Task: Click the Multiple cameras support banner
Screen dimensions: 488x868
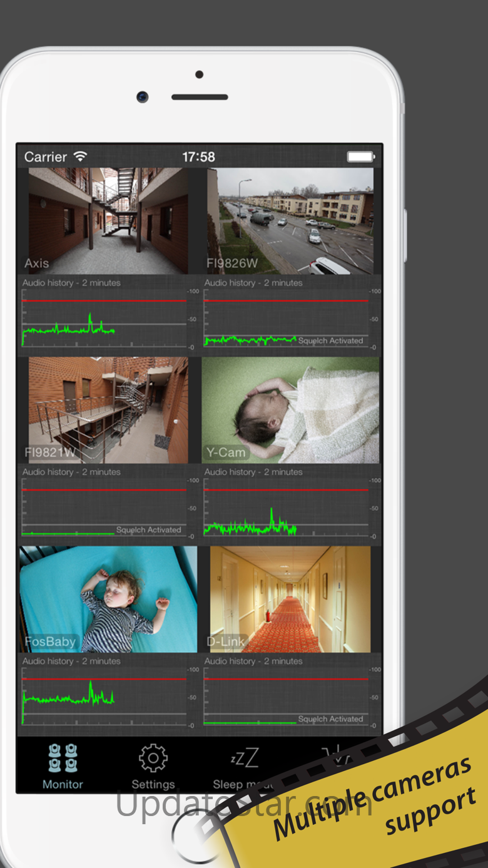Action: point(375,795)
